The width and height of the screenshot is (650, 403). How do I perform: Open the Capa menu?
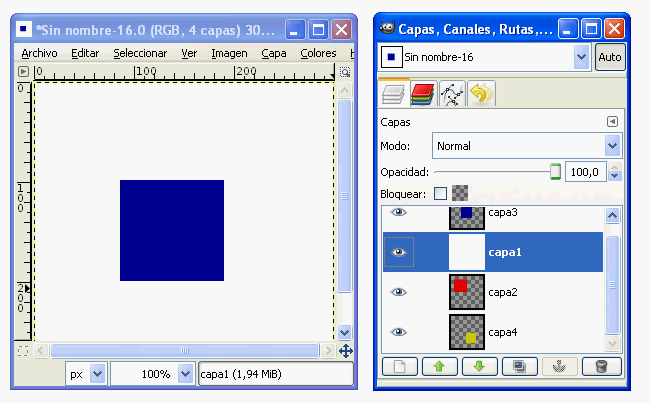pos(274,53)
